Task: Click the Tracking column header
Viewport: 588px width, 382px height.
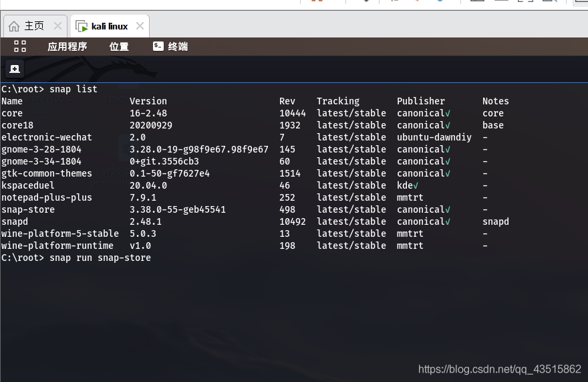Action: click(x=338, y=101)
